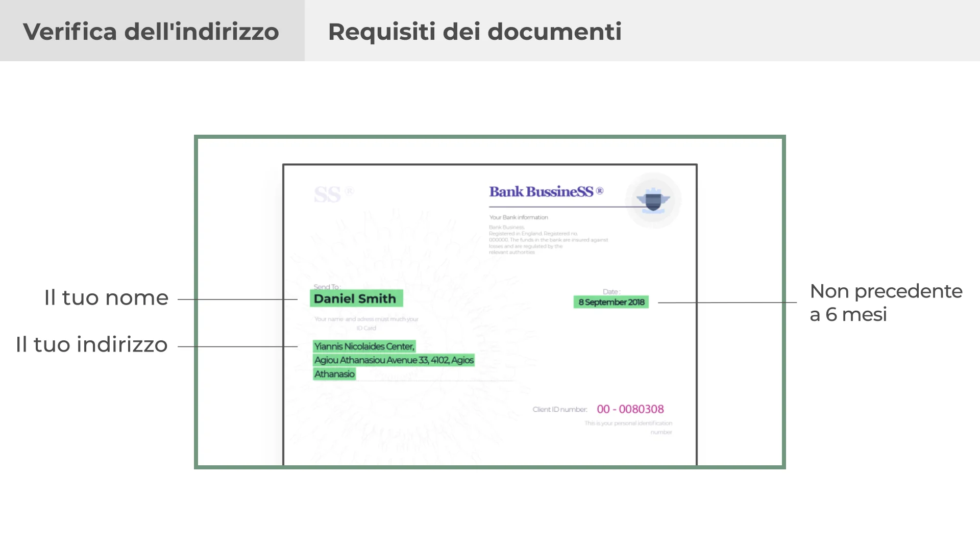Viewport: 980px width, 551px height.
Task: Click the Yiannis Nicolaides Center address line
Action: (364, 346)
